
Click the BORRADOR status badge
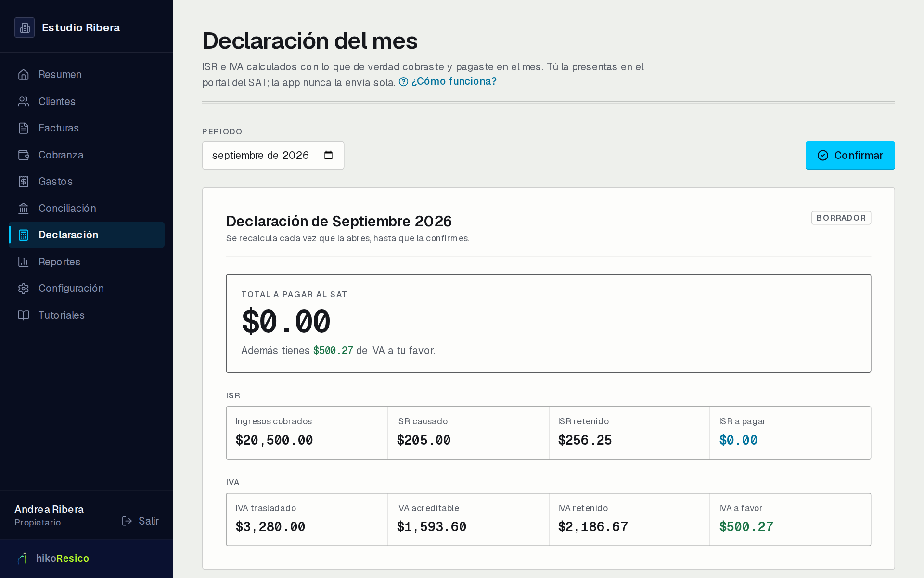(841, 218)
